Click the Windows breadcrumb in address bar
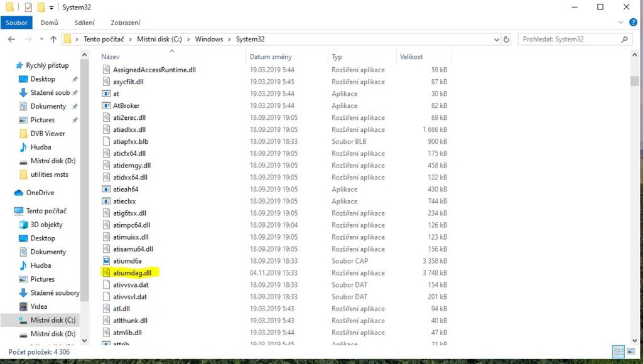The width and height of the screenshot is (643, 364). point(208,39)
